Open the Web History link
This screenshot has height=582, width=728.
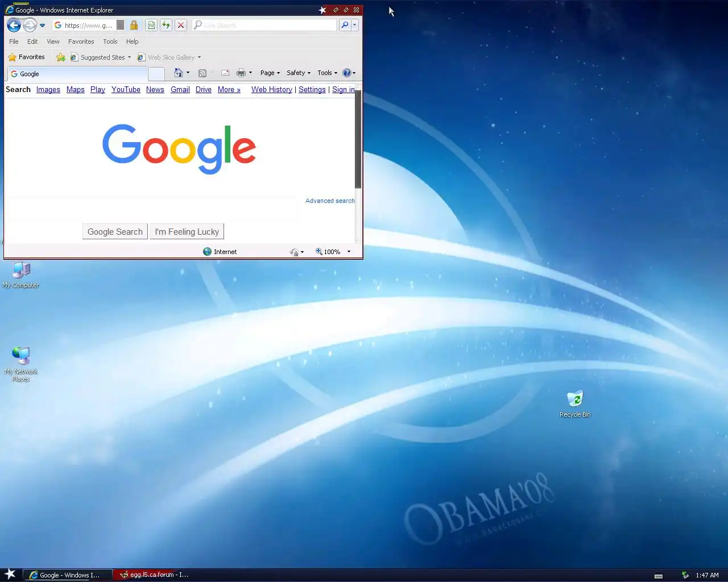click(271, 90)
